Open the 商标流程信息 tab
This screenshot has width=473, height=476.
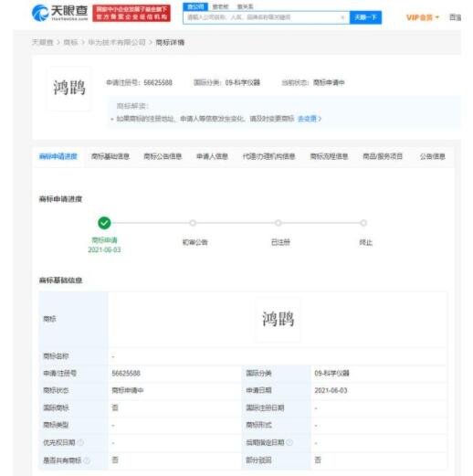pyautogui.click(x=329, y=156)
